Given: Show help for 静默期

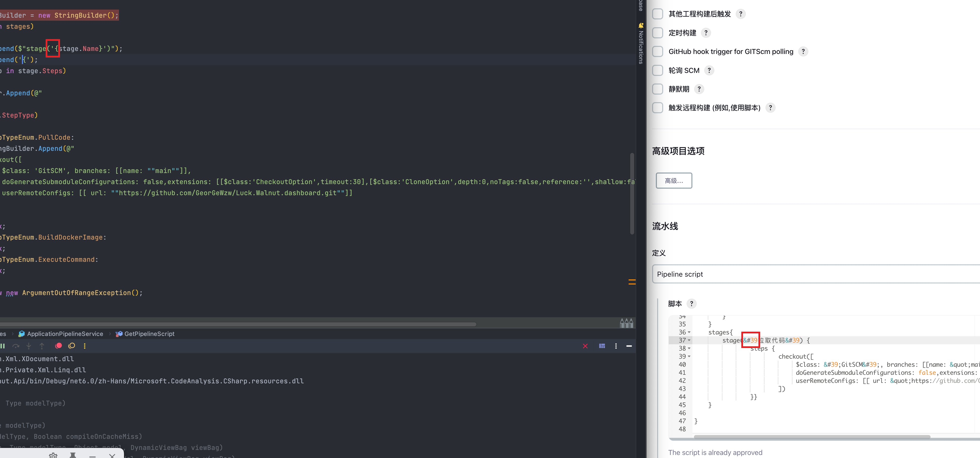Looking at the screenshot, I should (x=699, y=89).
